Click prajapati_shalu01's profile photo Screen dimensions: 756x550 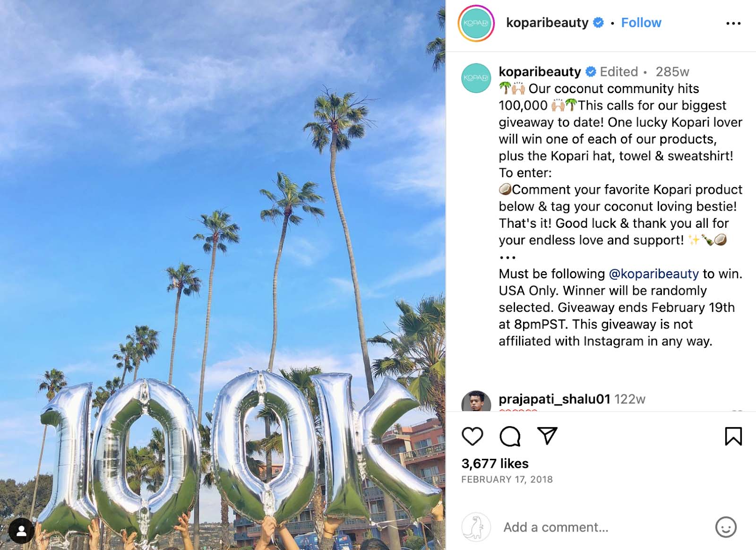click(477, 400)
